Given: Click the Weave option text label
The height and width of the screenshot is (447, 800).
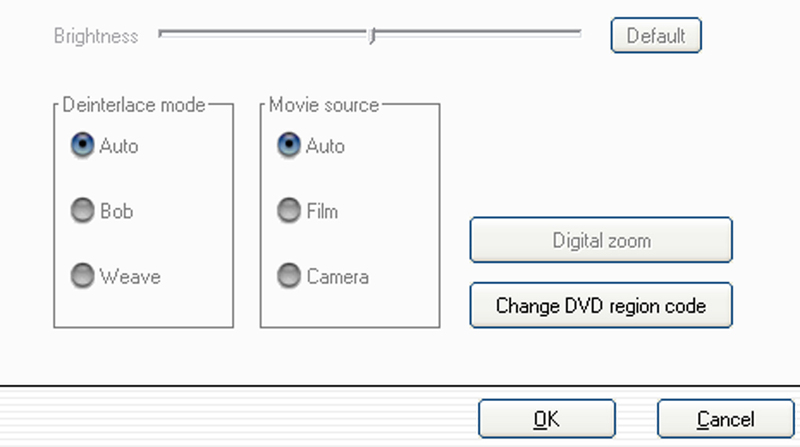Looking at the screenshot, I should click(130, 277).
